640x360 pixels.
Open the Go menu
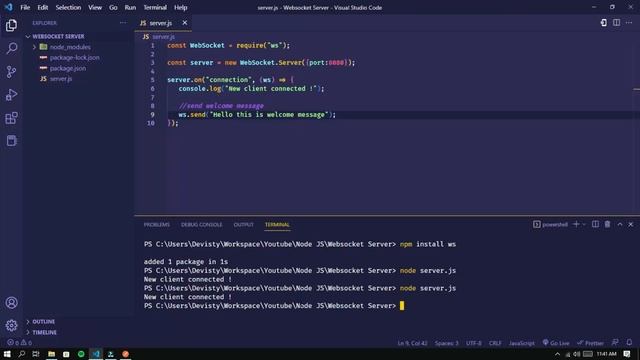(x=113, y=7)
